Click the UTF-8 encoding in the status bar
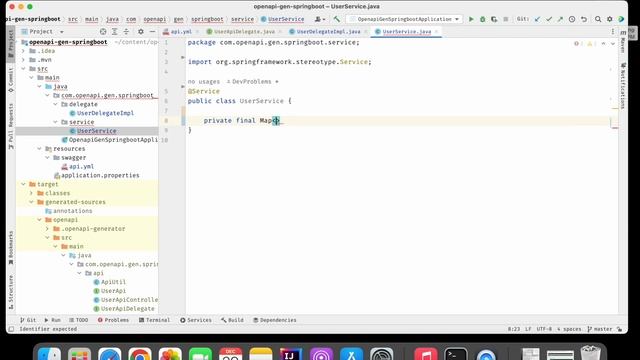Image resolution: width=640 pixels, height=360 pixels. pyautogui.click(x=544, y=329)
